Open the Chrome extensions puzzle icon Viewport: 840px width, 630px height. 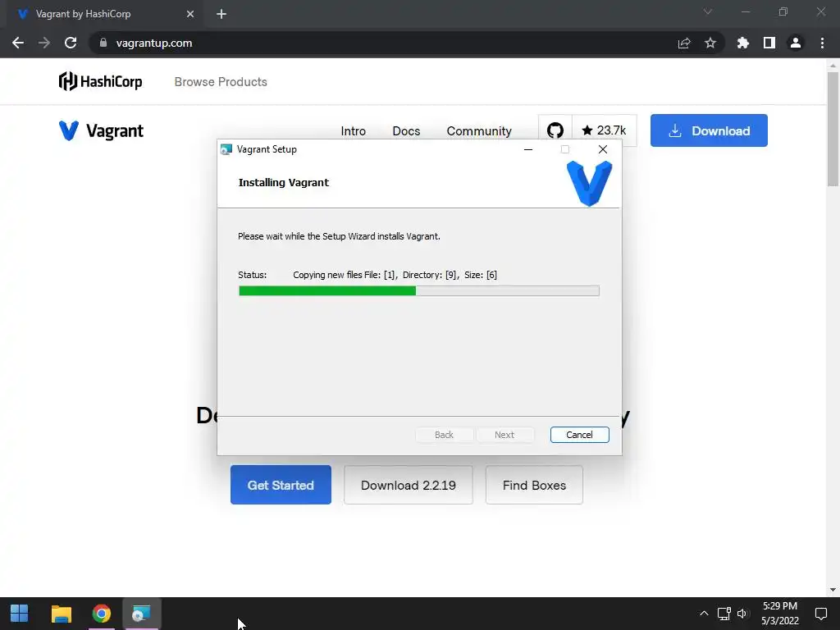point(742,43)
